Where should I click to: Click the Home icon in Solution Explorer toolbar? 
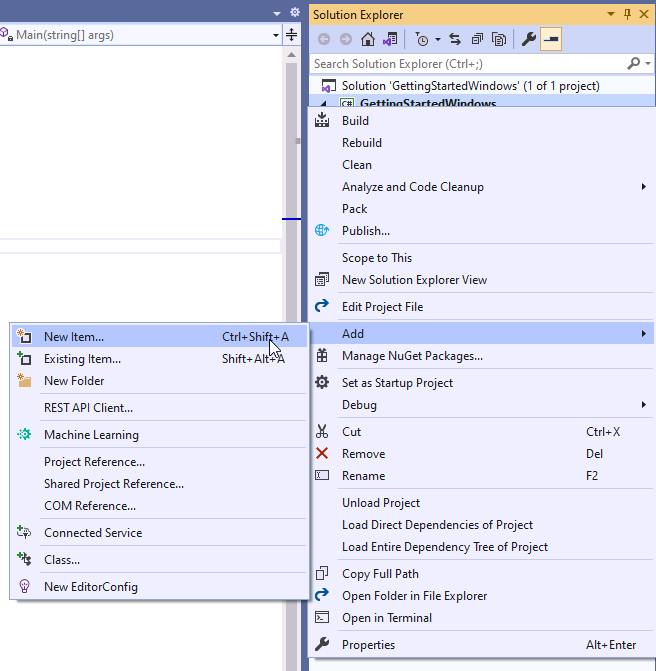pyautogui.click(x=368, y=39)
